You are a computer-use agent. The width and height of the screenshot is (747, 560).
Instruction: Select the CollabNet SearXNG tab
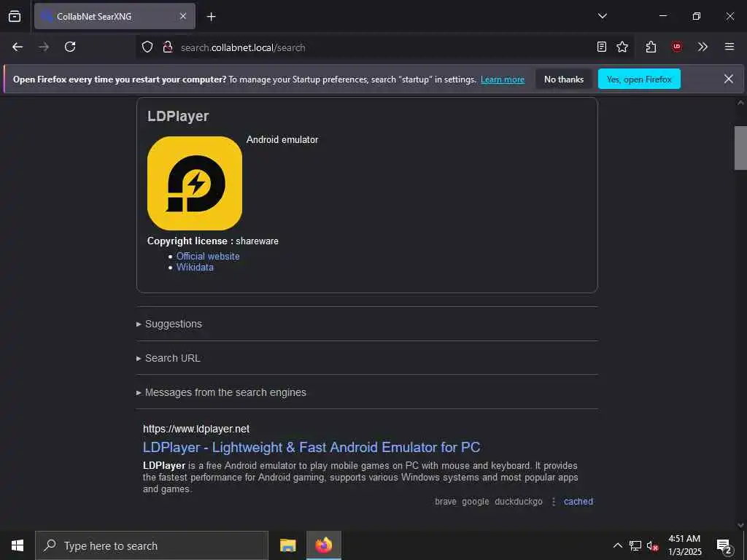click(x=115, y=16)
